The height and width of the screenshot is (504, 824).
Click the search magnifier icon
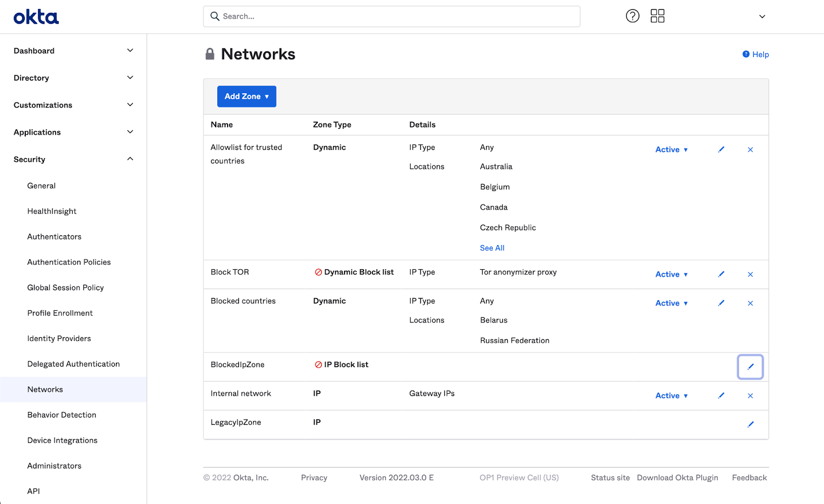[x=215, y=16]
